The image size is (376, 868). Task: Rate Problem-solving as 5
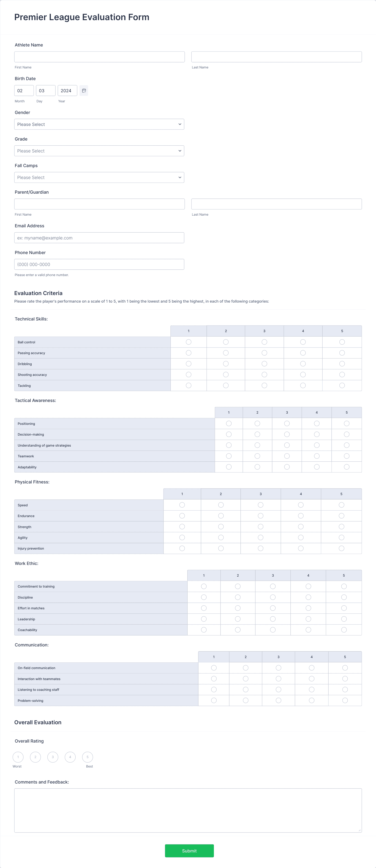click(345, 700)
